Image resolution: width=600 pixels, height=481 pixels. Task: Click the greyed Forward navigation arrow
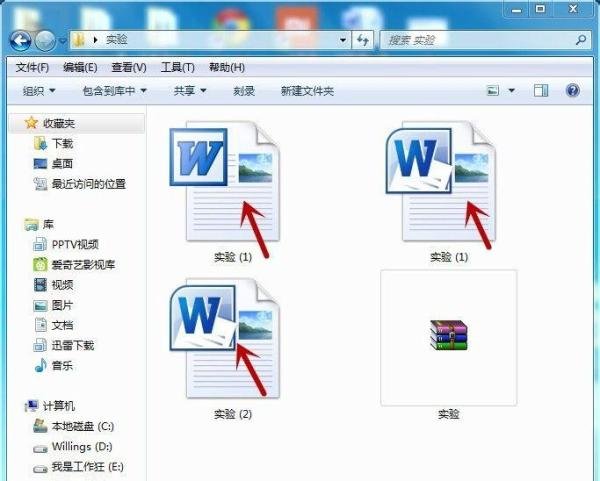click(x=45, y=41)
